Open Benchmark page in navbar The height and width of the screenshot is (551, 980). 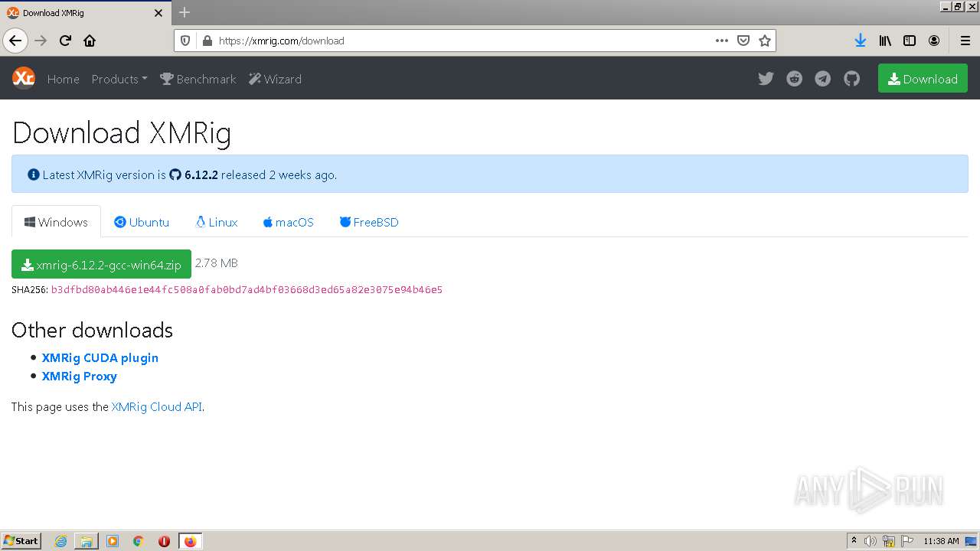(x=198, y=79)
